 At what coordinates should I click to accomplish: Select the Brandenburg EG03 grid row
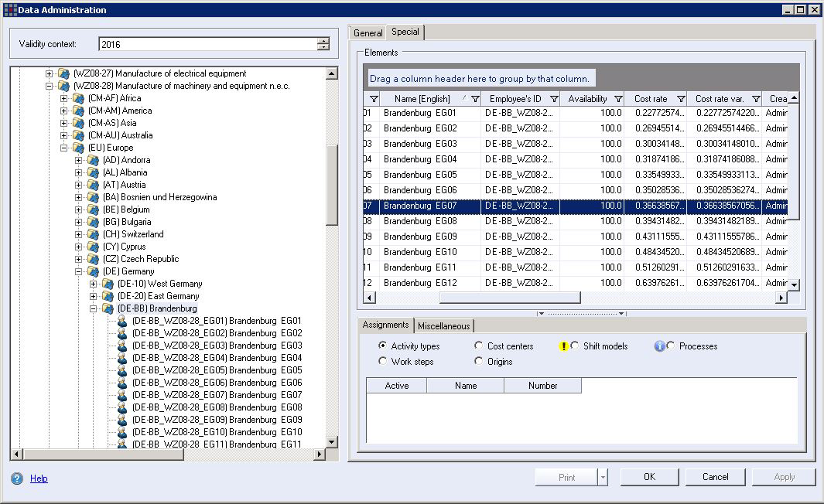coord(576,143)
